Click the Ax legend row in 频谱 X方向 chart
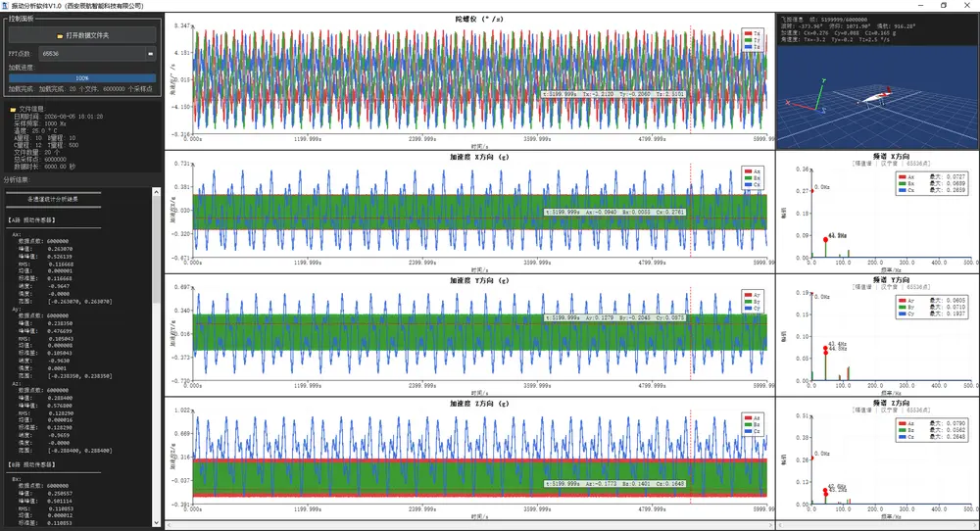Screen dimensions: 980x531 [x=932, y=176]
